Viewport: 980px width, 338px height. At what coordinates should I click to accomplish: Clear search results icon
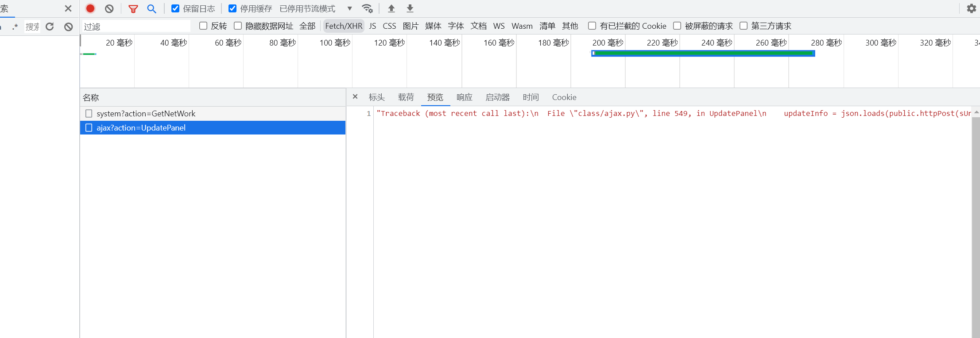68,27
